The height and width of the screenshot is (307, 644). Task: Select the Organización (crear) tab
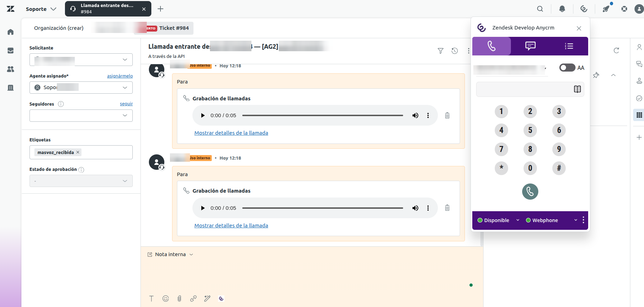click(59, 28)
